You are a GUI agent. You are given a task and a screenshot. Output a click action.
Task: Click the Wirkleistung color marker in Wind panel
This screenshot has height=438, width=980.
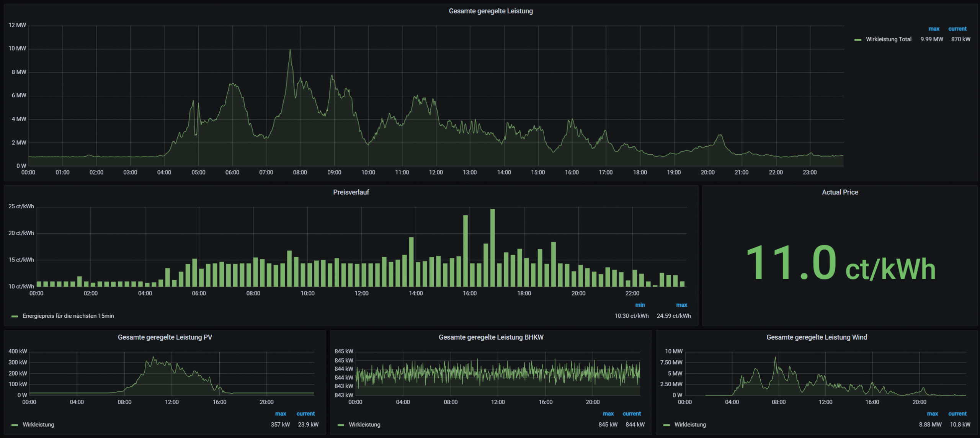click(x=667, y=425)
